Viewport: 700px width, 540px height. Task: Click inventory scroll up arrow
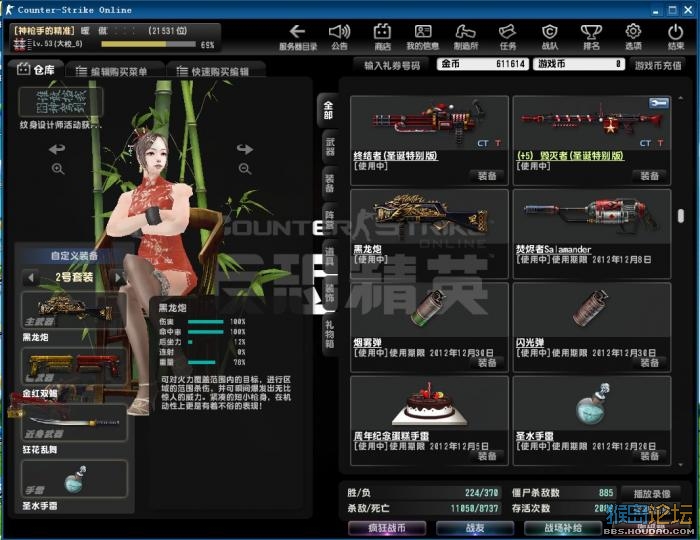click(x=680, y=98)
